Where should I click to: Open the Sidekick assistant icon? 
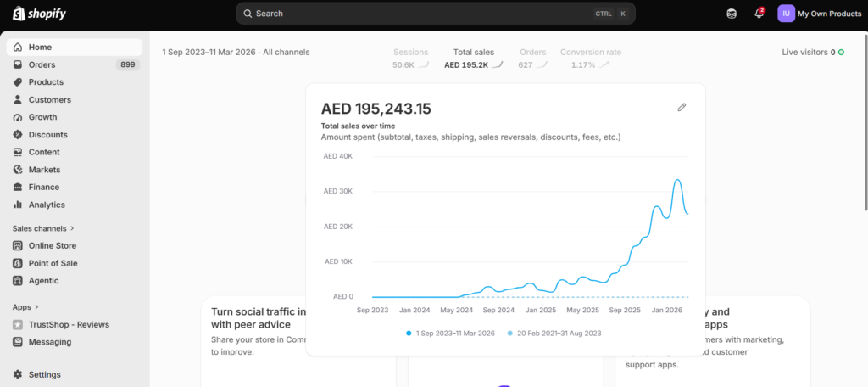click(732, 14)
